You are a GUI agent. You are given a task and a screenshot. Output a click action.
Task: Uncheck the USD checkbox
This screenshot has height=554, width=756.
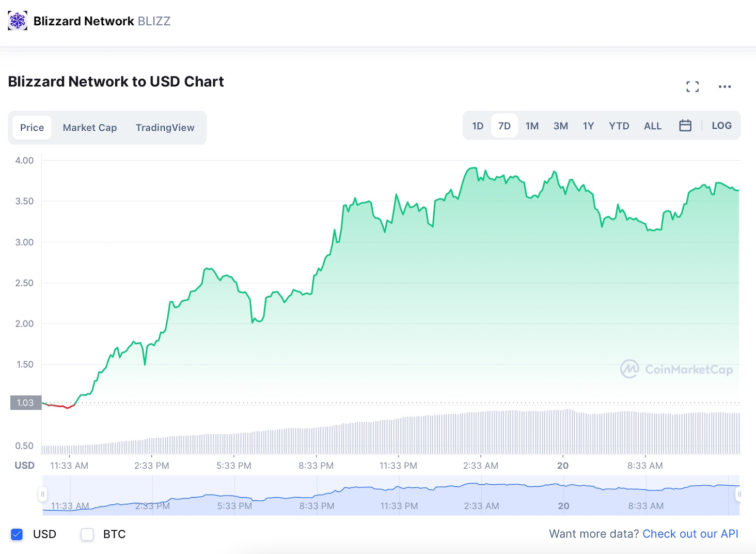17,534
